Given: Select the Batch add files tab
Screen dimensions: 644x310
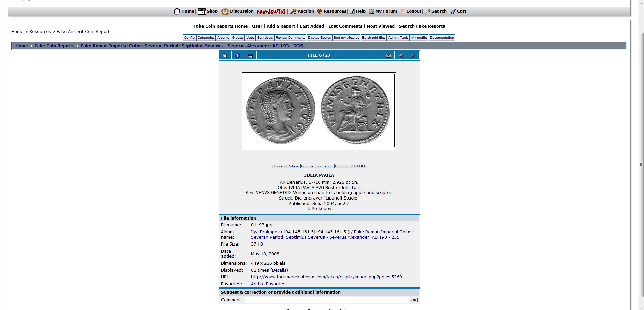Looking at the screenshot, I should (373, 38).
